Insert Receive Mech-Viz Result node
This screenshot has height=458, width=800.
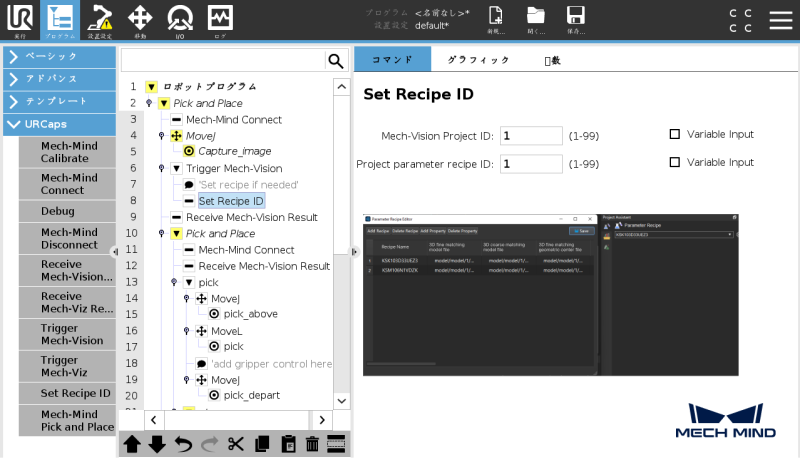pyautogui.click(x=67, y=302)
